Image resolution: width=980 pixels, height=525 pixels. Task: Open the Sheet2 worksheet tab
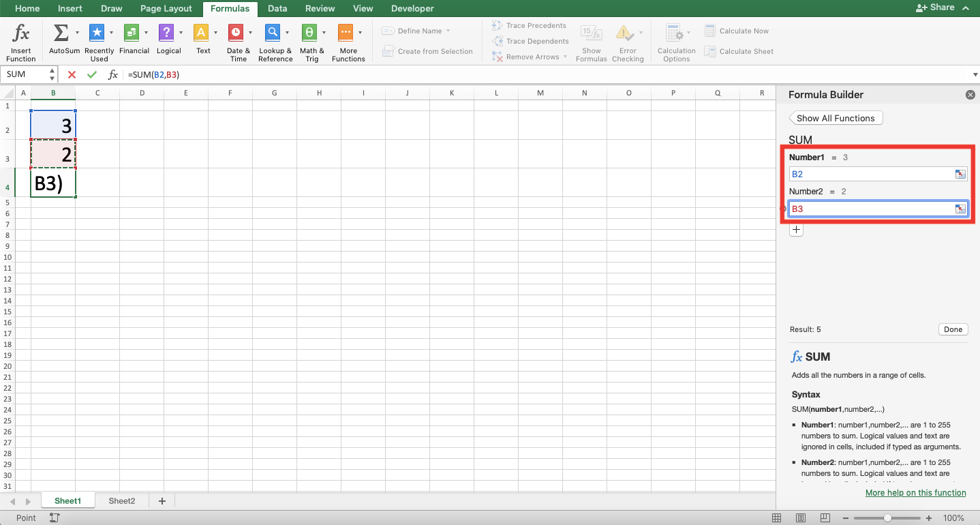(x=121, y=500)
